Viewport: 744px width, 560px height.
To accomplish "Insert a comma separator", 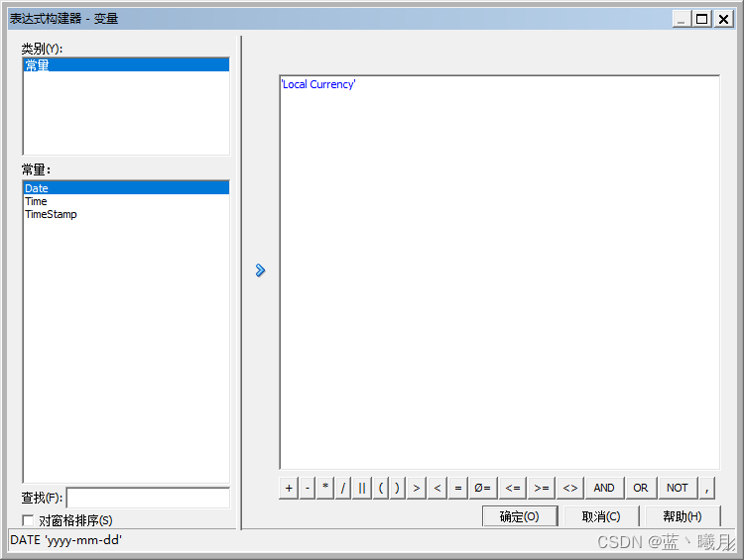I will click(707, 488).
